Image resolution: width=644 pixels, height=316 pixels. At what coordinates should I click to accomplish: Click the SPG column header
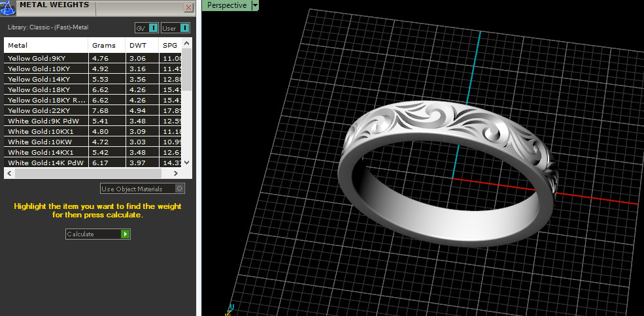pos(169,45)
